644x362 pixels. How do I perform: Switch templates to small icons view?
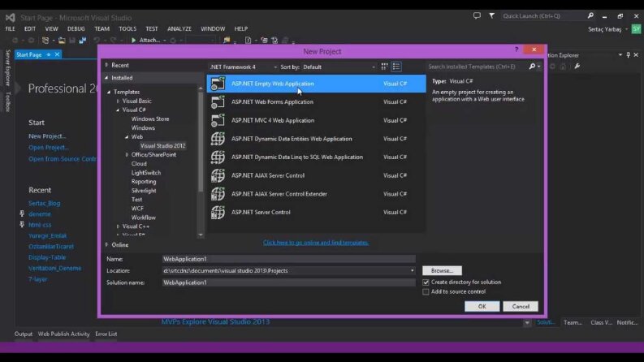point(384,67)
